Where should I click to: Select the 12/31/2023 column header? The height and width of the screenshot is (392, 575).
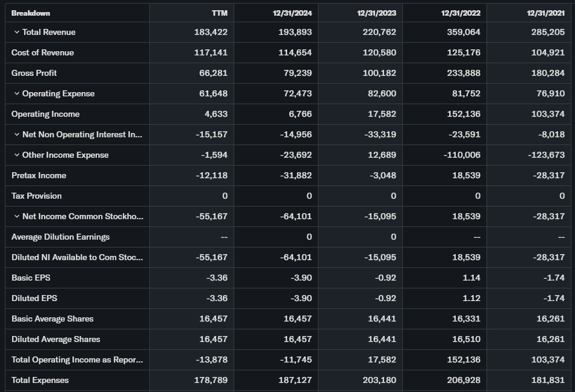pyautogui.click(x=377, y=13)
